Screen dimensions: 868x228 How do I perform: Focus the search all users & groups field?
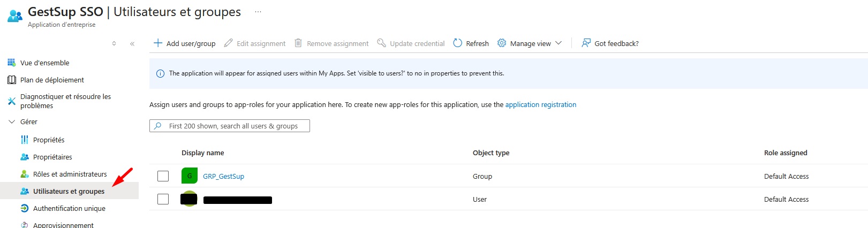pyautogui.click(x=230, y=126)
